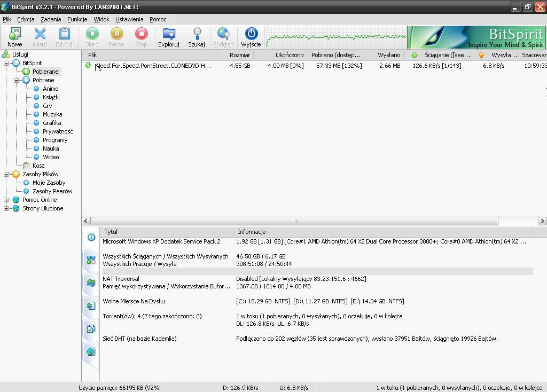Expand the Strony Ulubione node
547x392 pixels.
point(6,208)
